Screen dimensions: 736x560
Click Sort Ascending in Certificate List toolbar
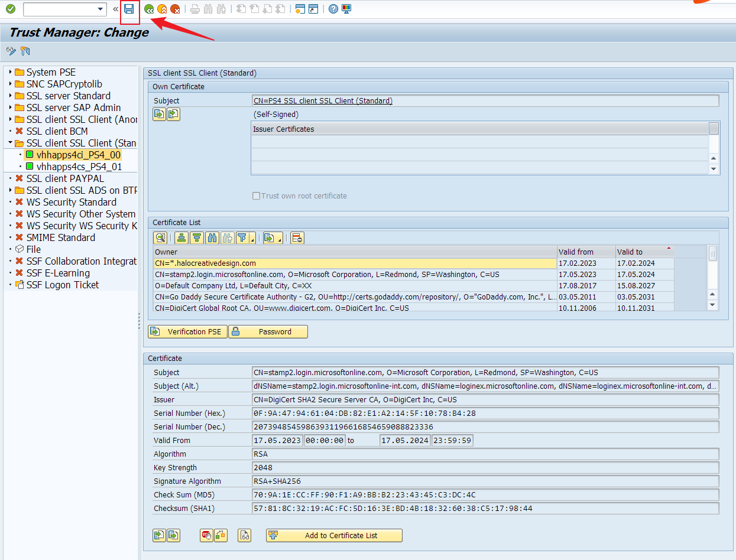(x=182, y=238)
